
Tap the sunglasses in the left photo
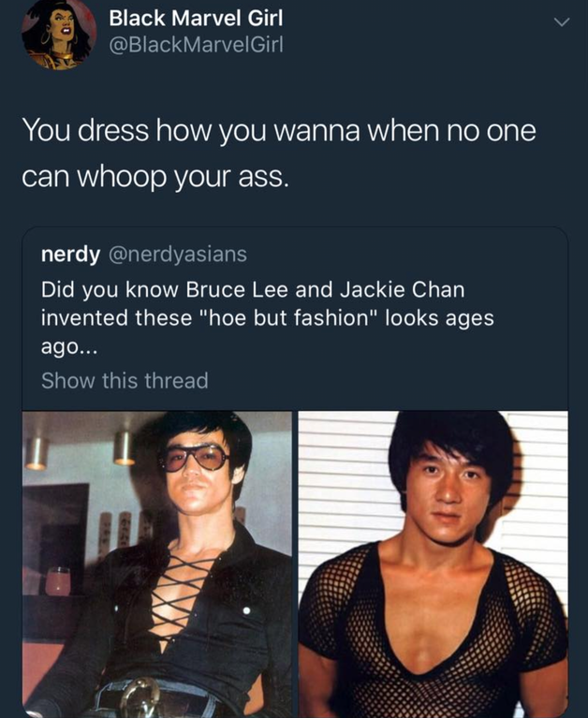click(x=193, y=459)
